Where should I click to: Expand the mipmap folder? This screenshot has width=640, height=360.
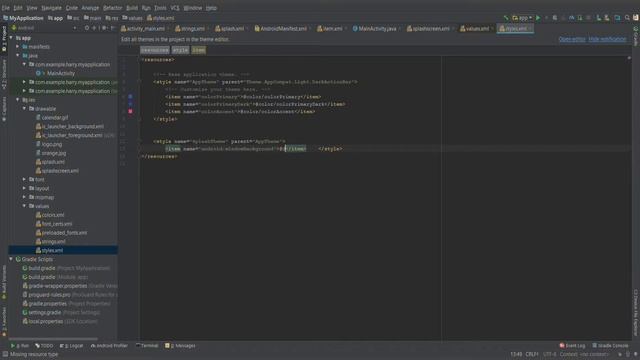[24, 197]
